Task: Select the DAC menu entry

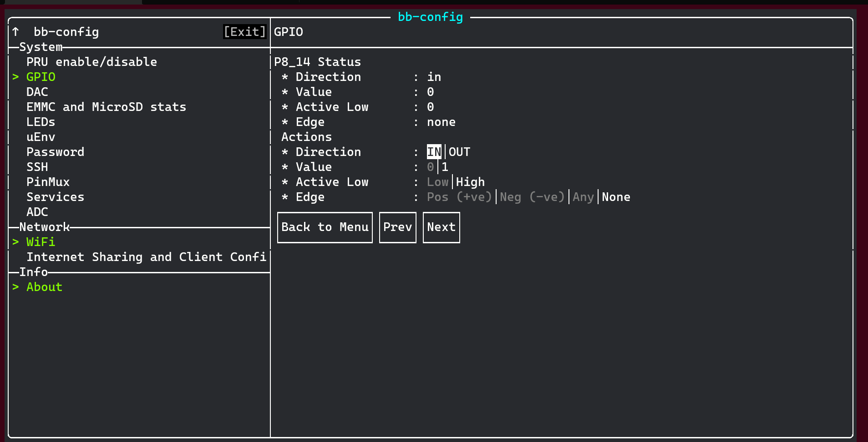Action: [x=37, y=92]
